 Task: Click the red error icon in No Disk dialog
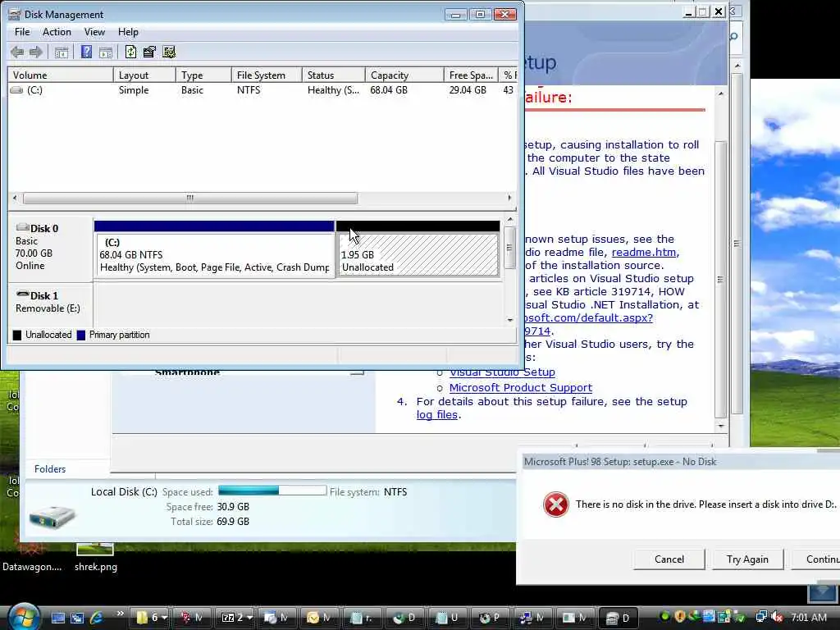point(555,504)
